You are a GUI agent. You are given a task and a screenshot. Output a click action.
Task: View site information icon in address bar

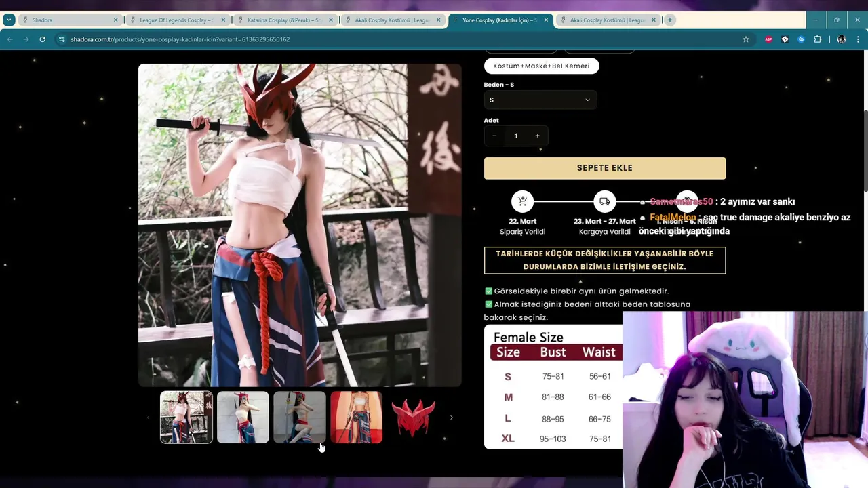click(x=62, y=39)
